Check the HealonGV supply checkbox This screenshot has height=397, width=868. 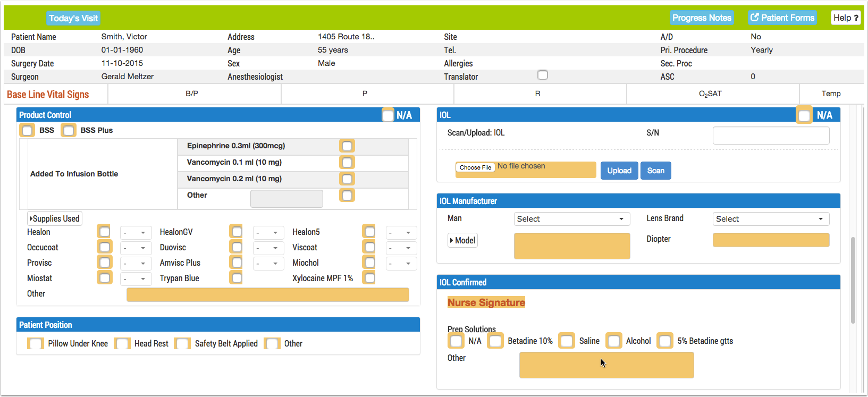click(237, 232)
